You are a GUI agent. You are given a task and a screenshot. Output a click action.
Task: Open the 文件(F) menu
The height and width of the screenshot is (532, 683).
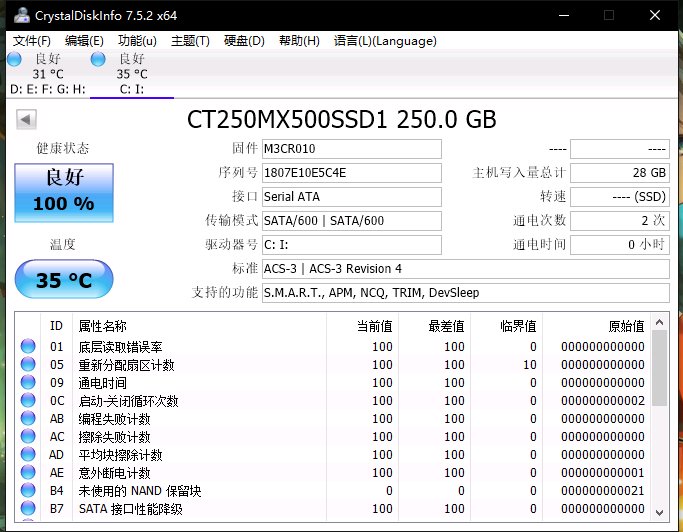pyautogui.click(x=31, y=41)
